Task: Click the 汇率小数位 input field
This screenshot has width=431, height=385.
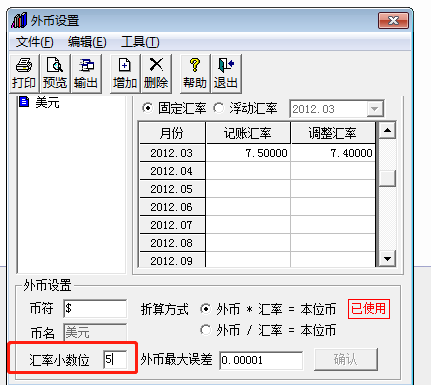Action: pos(115,359)
